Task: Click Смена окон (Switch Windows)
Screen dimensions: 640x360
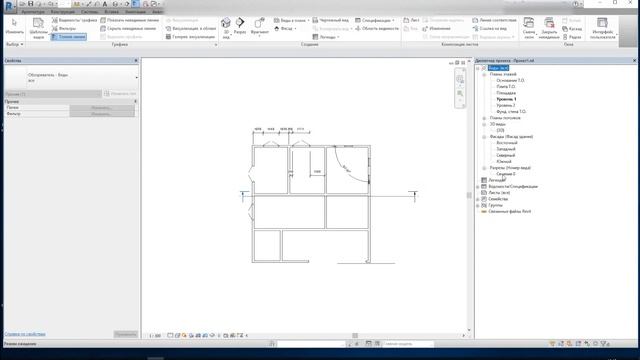Action: [x=529, y=28]
